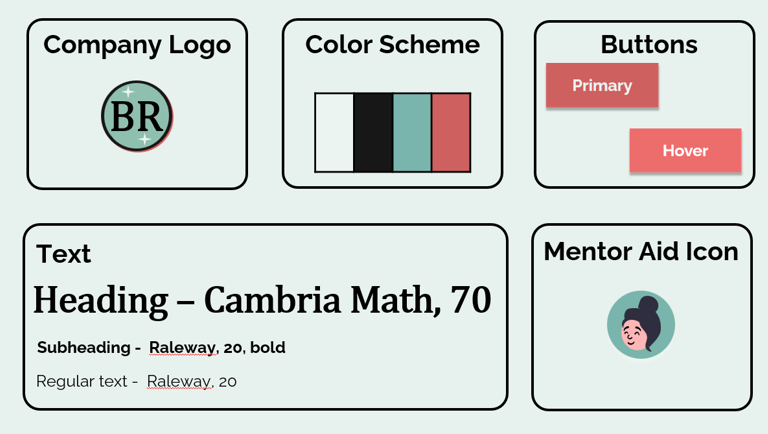Click the Mentor Aid avatar icon
The height and width of the screenshot is (434, 768).
coord(641,325)
